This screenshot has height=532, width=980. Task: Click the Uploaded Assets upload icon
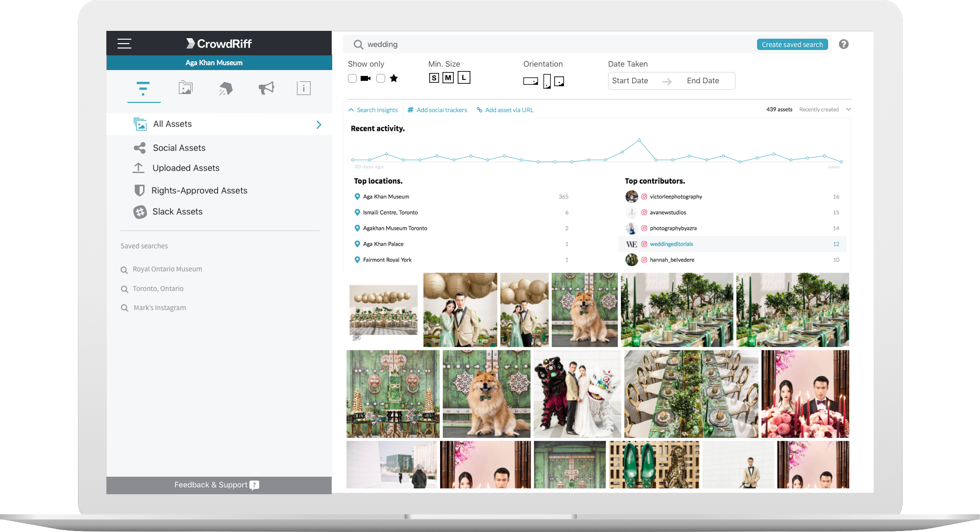click(139, 168)
